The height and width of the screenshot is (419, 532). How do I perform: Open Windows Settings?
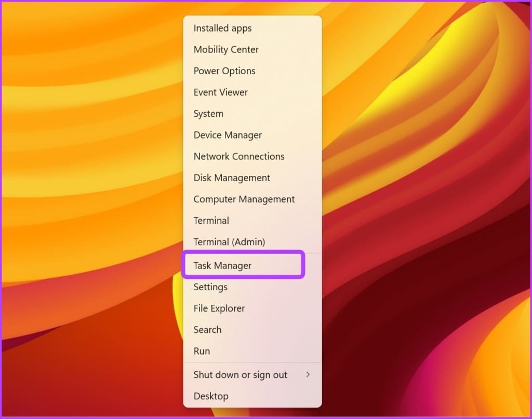click(x=210, y=287)
